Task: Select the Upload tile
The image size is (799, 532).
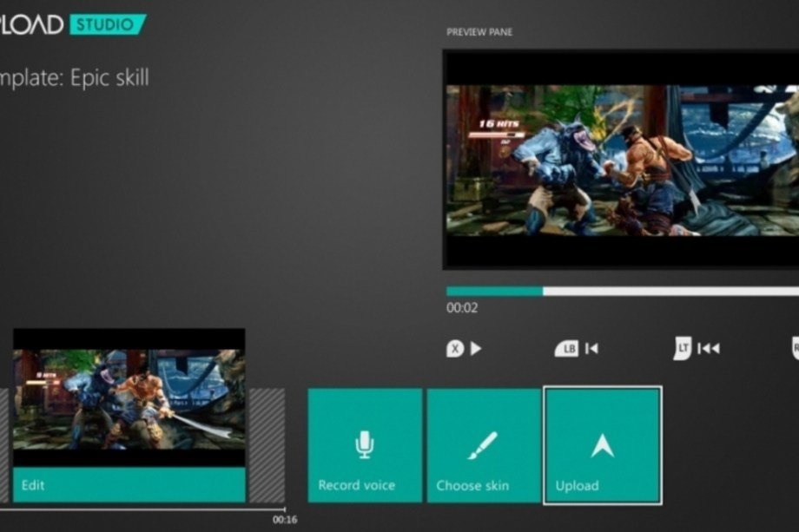Action: pos(603,445)
